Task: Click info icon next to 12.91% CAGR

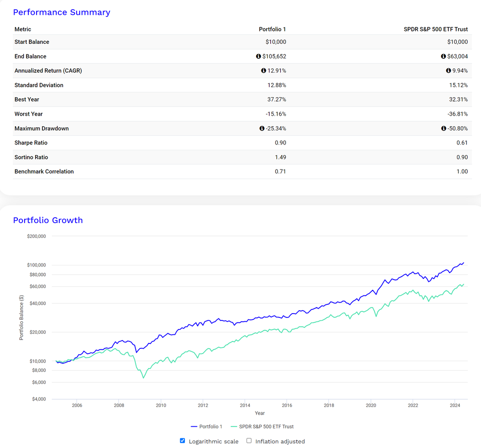Action: pyautogui.click(x=263, y=71)
